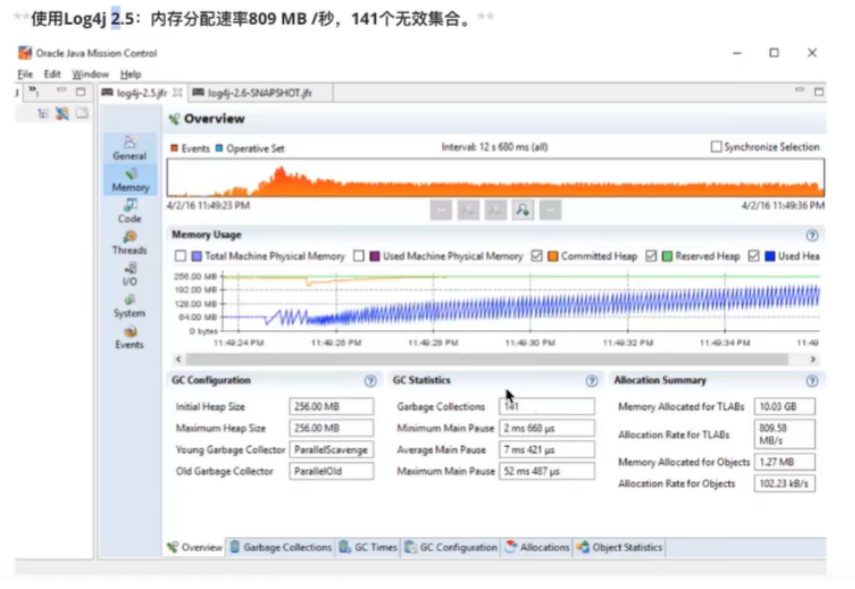Click the wrench icon in left panel toolbar
The width and height of the screenshot is (855, 589).
tap(62, 113)
